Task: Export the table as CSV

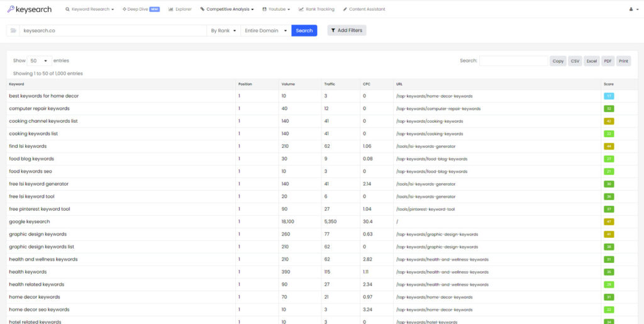Action: [575, 61]
